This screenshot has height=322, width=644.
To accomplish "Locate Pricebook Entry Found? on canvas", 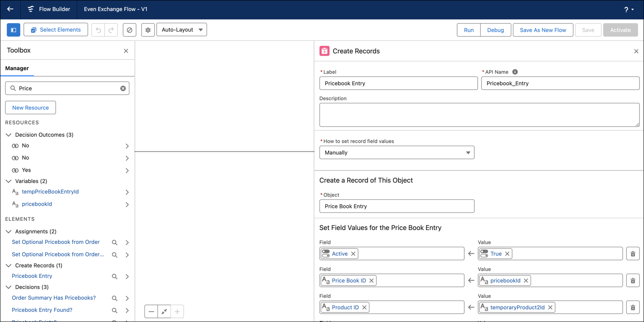I will [x=114, y=311].
